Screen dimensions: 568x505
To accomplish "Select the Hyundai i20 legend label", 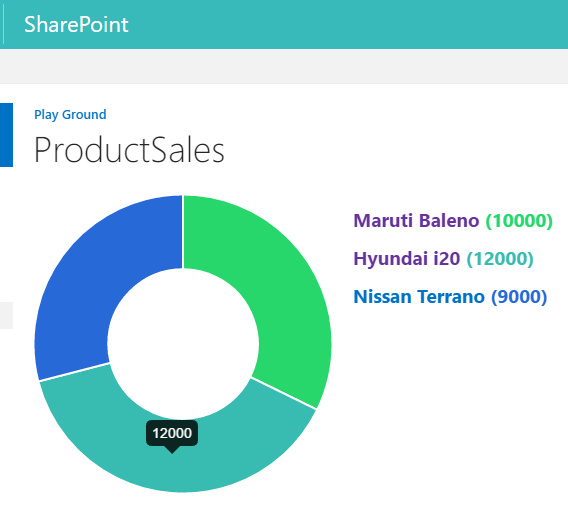I will [x=407, y=258].
